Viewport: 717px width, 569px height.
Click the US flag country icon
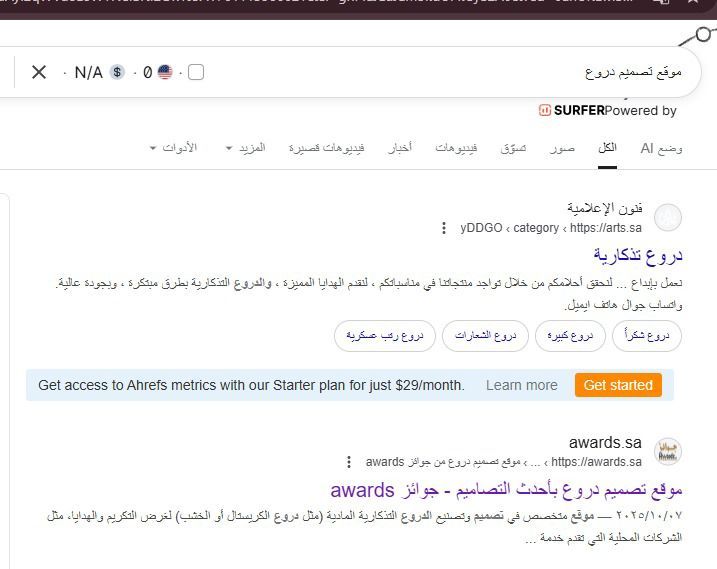[x=165, y=72]
